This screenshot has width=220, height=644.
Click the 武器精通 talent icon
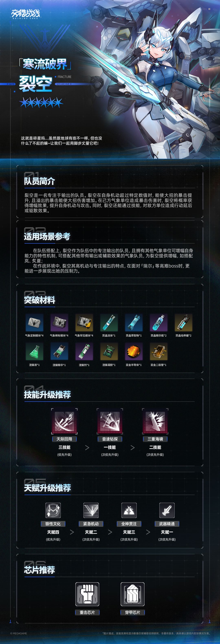[x=167, y=510]
